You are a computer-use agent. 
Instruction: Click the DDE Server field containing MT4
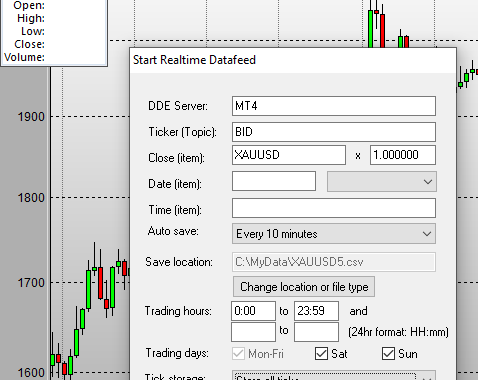pos(334,106)
